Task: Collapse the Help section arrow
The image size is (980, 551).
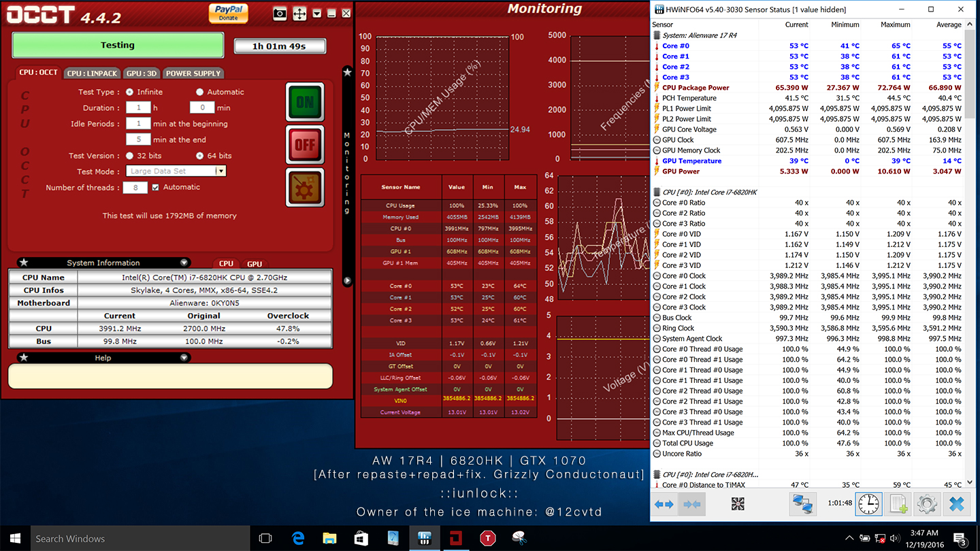Action: point(184,357)
